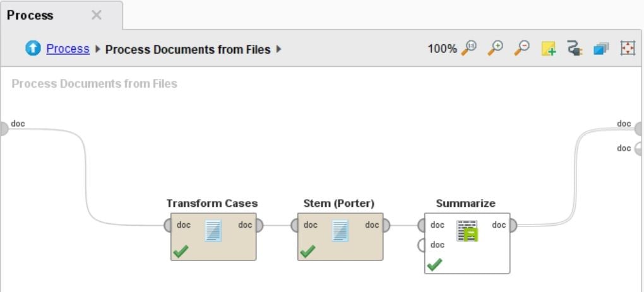The height and width of the screenshot is (292, 644).
Task: Click the Summarize second doc input port
Action: click(x=421, y=245)
